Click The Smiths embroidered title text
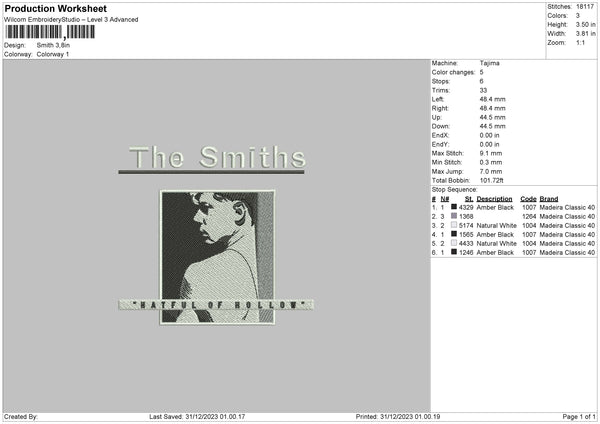Screen dimensions: 600x424 [217, 157]
